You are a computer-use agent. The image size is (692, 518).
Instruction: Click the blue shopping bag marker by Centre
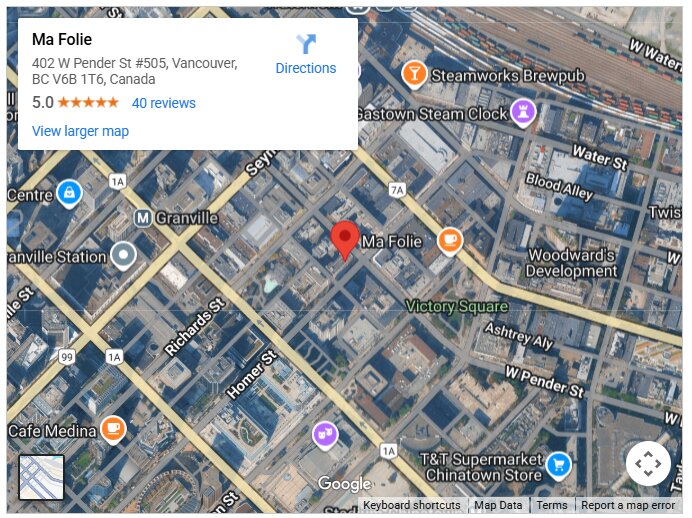pos(70,194)
